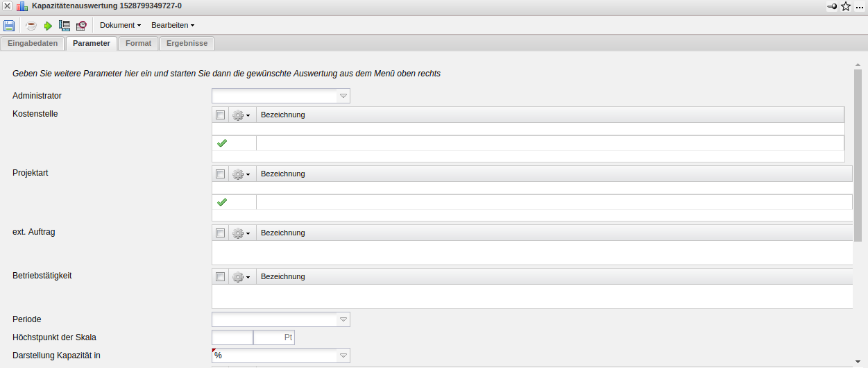Open the three-dots more options menu
Image resolution: width=868 pixels, height=368 pixels.
click(x=860, y=6)
